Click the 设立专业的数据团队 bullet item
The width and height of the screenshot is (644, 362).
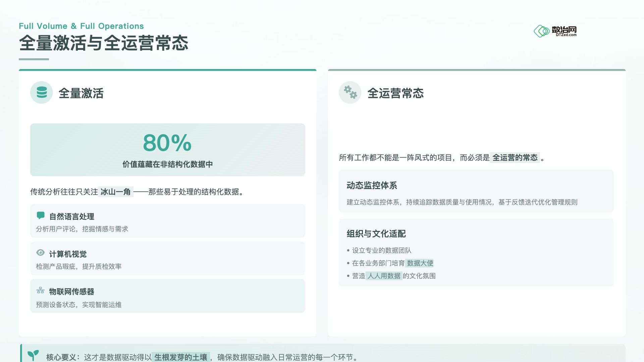click(x=381, y=250)
